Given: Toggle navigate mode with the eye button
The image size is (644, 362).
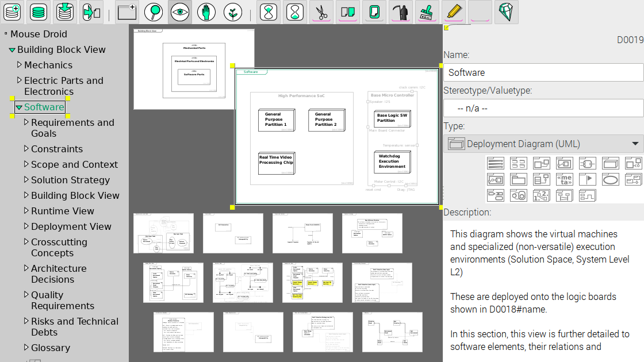Looking at the screenshot, I should pos(180,11).
